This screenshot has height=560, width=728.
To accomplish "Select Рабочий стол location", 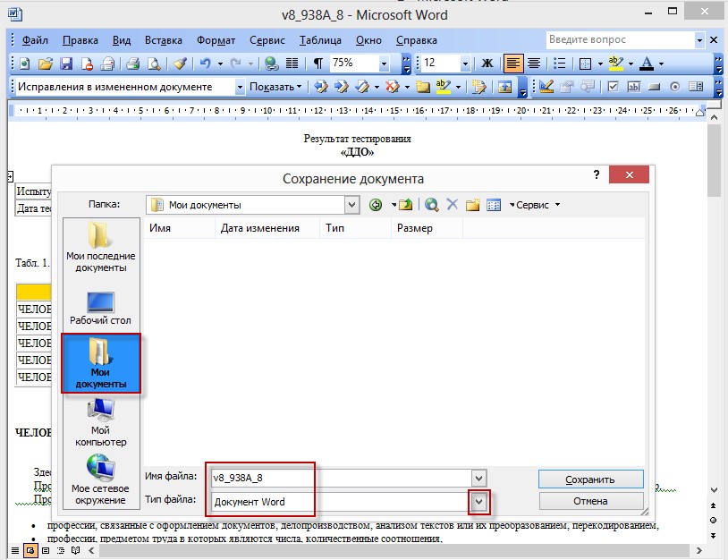I will coord(101,309).
